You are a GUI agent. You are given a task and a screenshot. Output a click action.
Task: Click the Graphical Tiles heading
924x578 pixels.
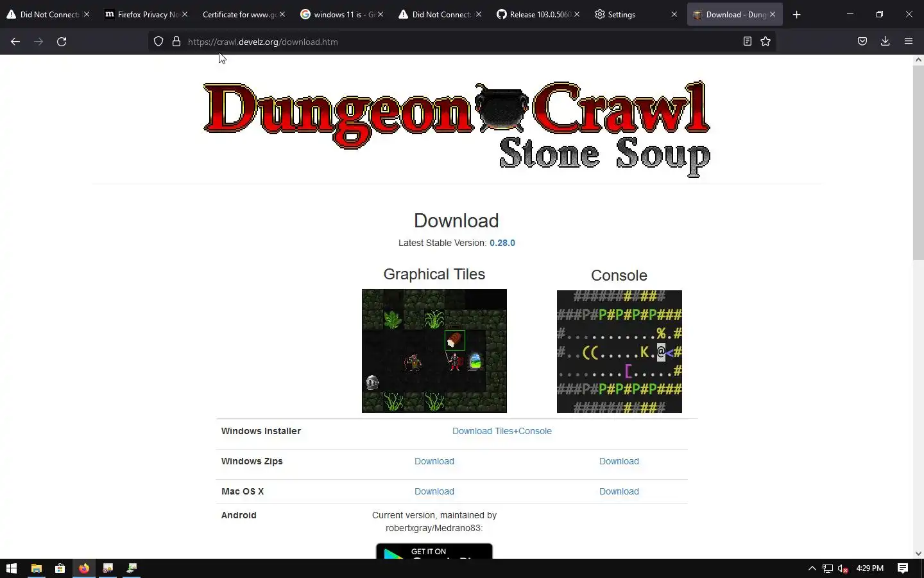pyautogui.click(x=434, y=274)
